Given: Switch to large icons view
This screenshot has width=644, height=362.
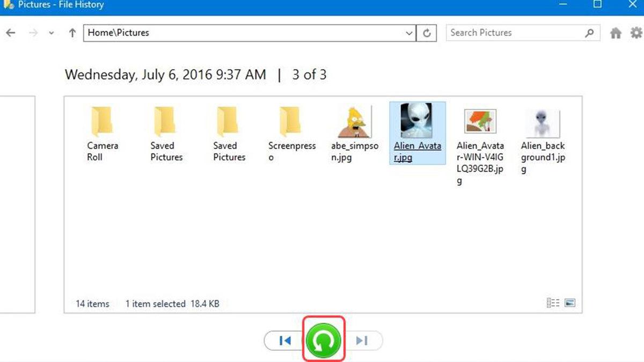Looking at the screenshot, I should (x=570, y=303).
